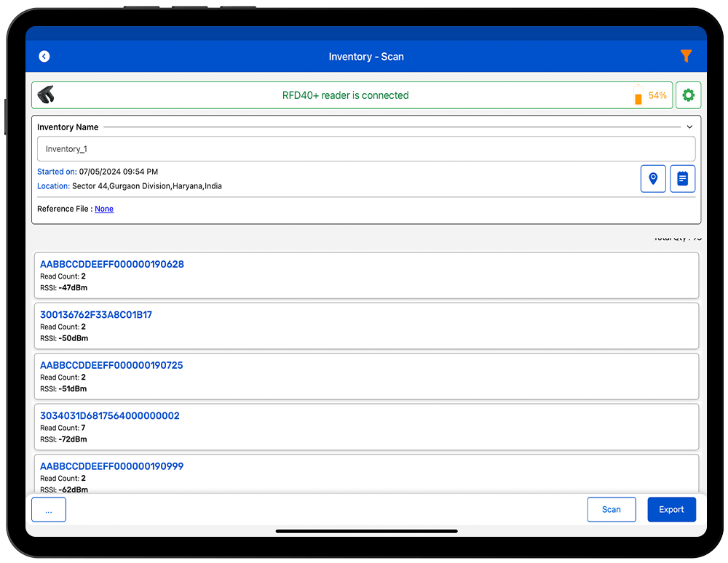Tap the Sector 44 location text
Image resolution: width=728 pixels, height=563 pixels.
click(x=147, y=186)
